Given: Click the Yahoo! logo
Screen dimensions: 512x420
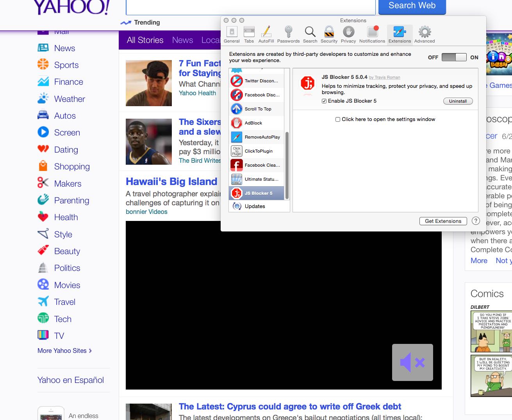Looking at the screenshot, I should point(71,7).
